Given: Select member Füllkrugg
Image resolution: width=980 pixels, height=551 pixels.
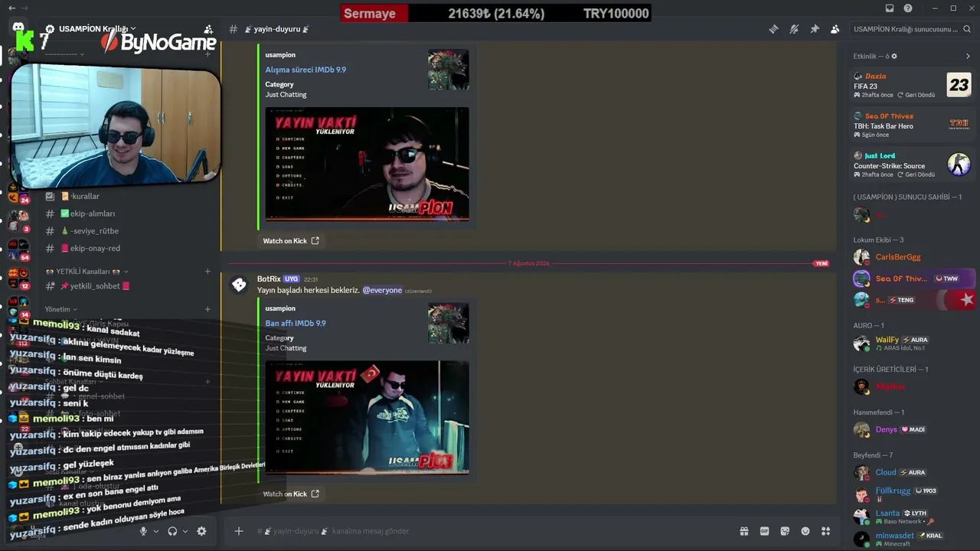Looking at the screenshot, I should (x=913, y=494).
